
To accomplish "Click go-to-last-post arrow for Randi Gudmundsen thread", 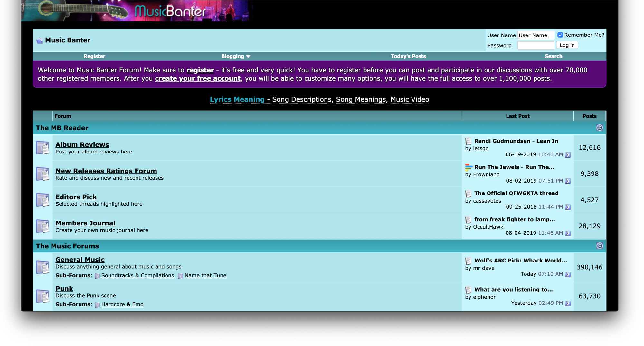I will (568, 155).
